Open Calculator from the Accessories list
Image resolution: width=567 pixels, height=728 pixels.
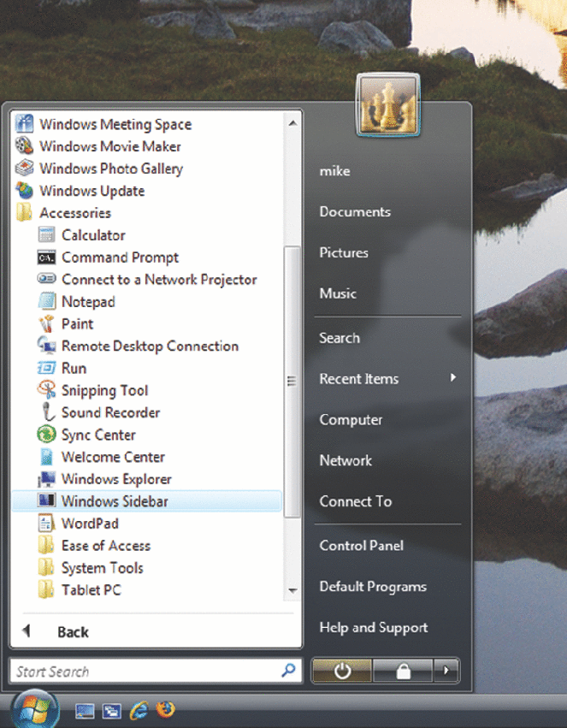point(92,235)
